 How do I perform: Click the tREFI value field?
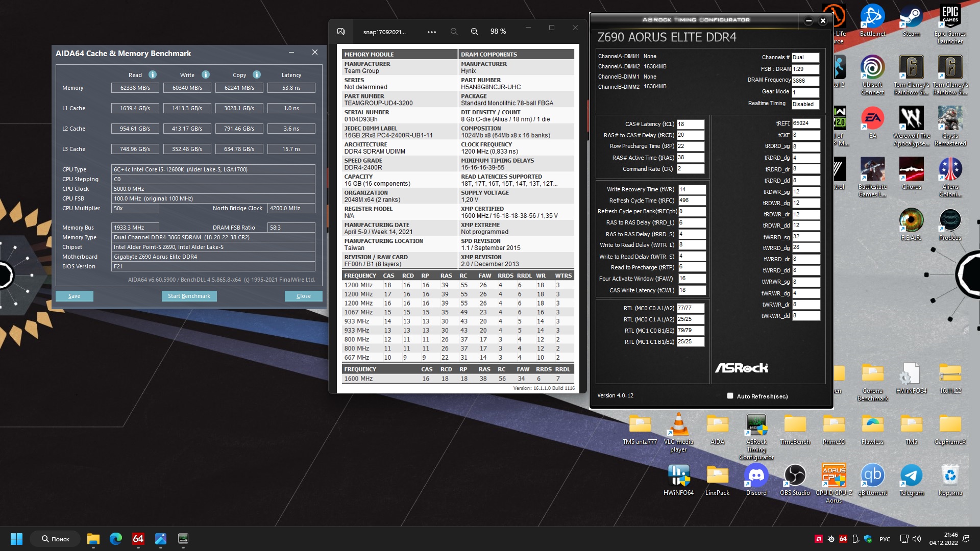(x=805, y=123)
